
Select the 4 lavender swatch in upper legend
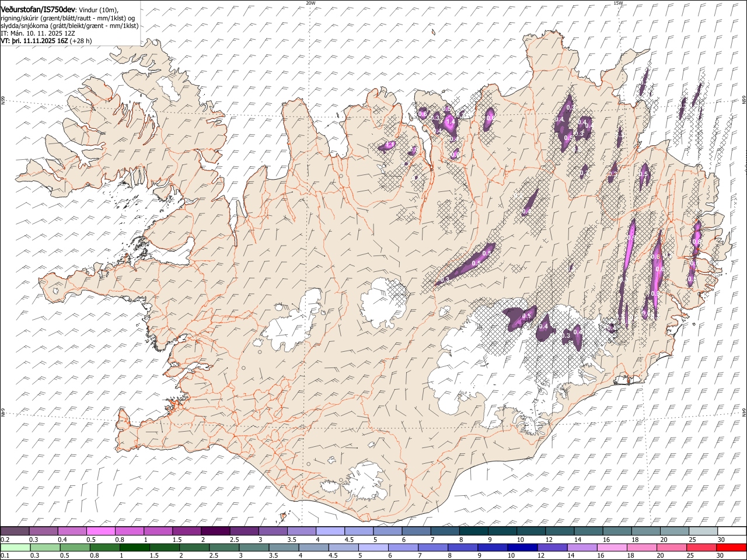330,531
